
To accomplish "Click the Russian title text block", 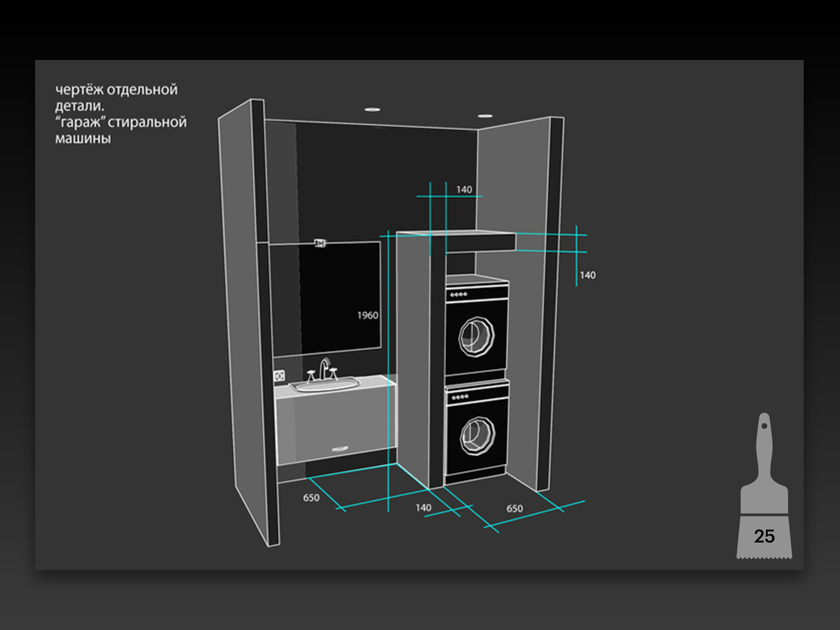I will coord(121,114).
